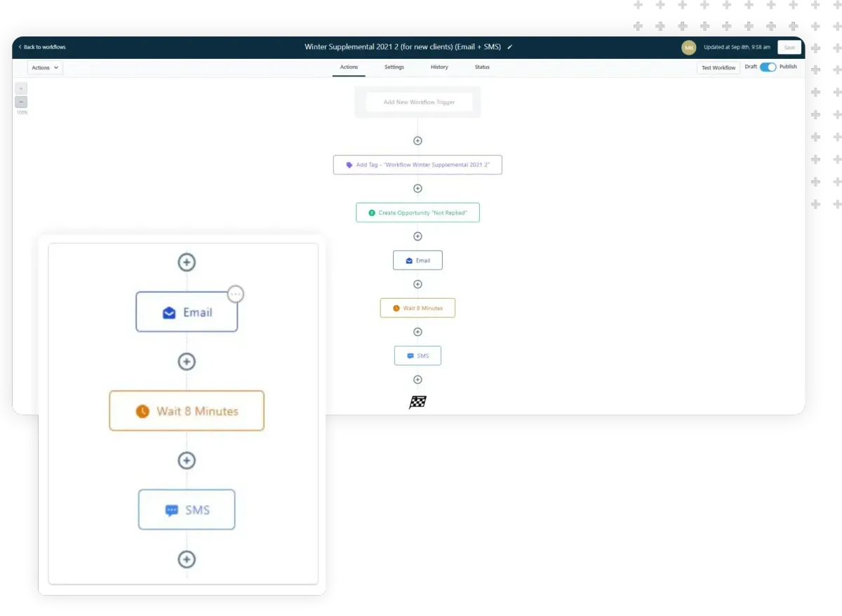Click the clock icon on Wait 8 Minutes
Viewport: 842px width, 616px height.
[396, 307]
